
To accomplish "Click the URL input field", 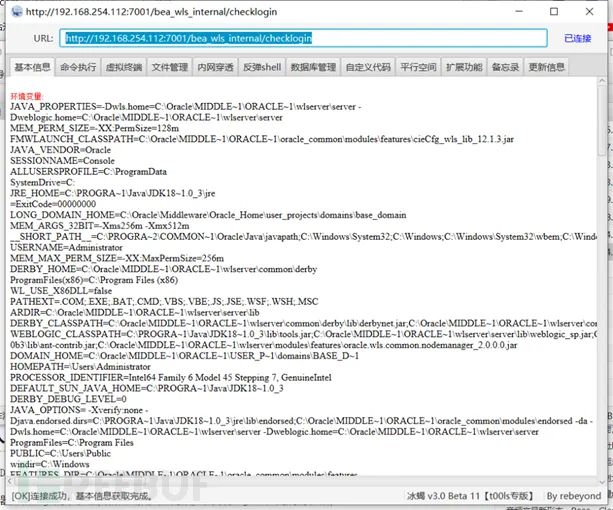I will pyautogui.click(x=303, y=38).
